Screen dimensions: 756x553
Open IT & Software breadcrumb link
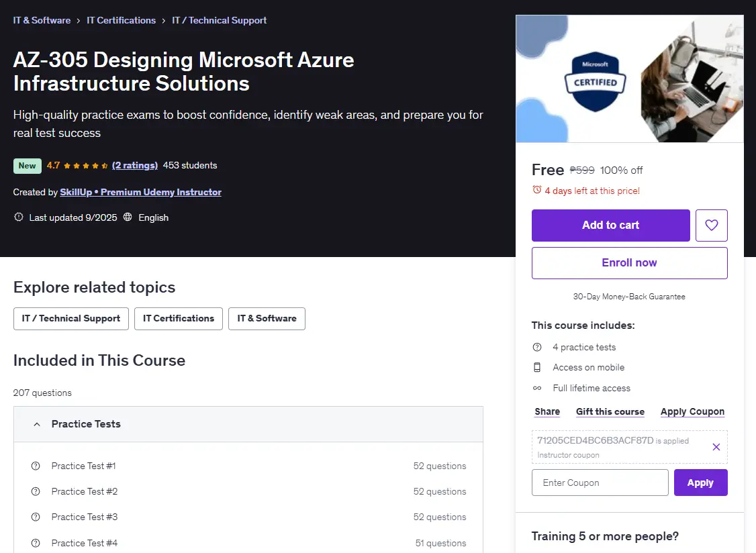(x=42, y=20)
